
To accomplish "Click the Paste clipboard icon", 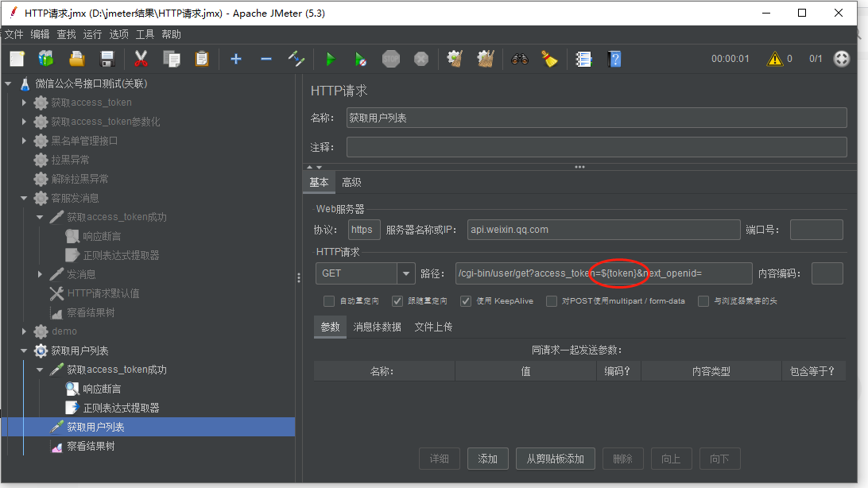I will (x=202, y=59).
